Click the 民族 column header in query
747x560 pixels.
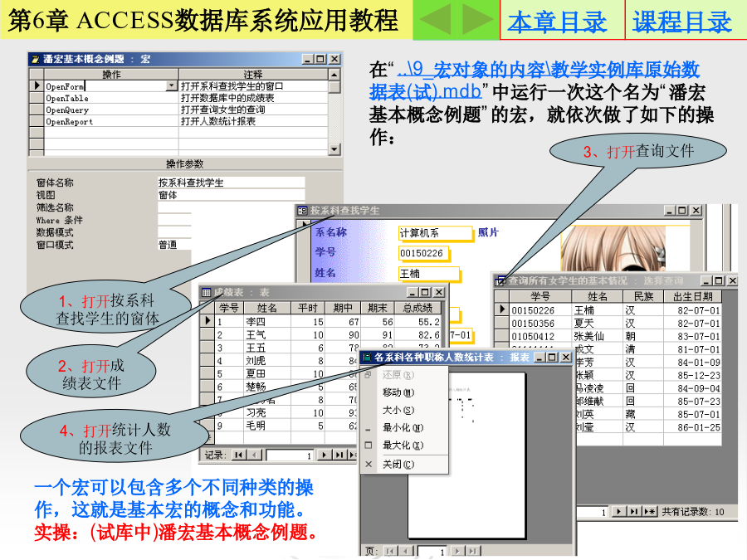643,297
